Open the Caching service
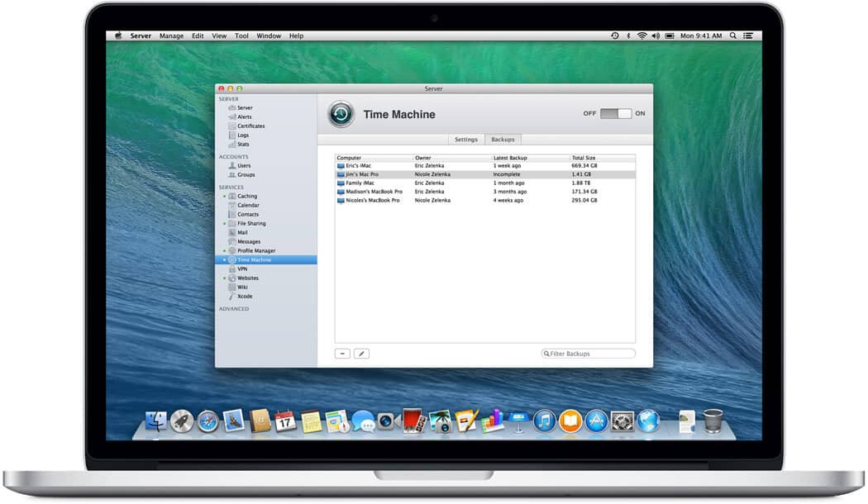The image size is (868, 504). pyautogui.click(x=242, y=196)
